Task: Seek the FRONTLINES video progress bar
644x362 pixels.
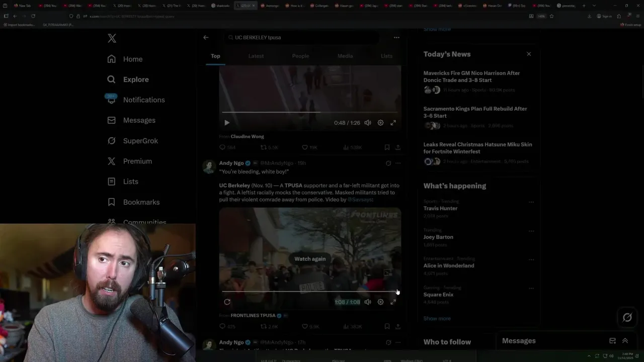Action: coord(310,292)
